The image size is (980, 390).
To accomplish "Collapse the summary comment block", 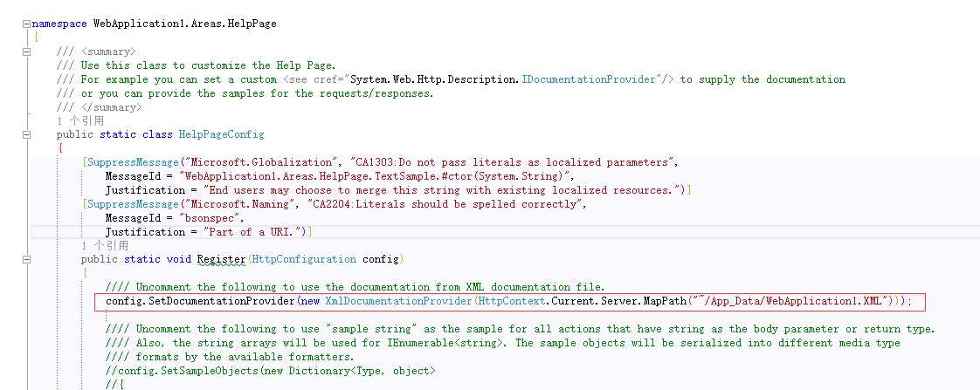I will click(25, 51).
